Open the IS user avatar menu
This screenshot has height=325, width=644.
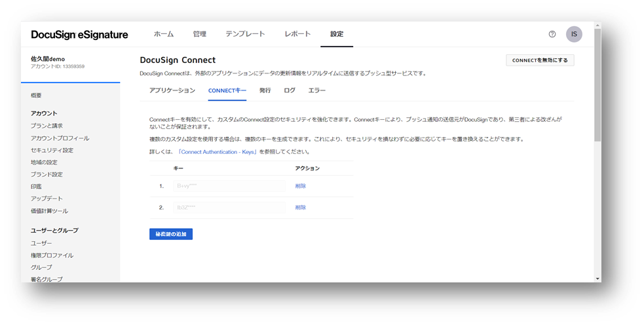(x=574, y=34)
